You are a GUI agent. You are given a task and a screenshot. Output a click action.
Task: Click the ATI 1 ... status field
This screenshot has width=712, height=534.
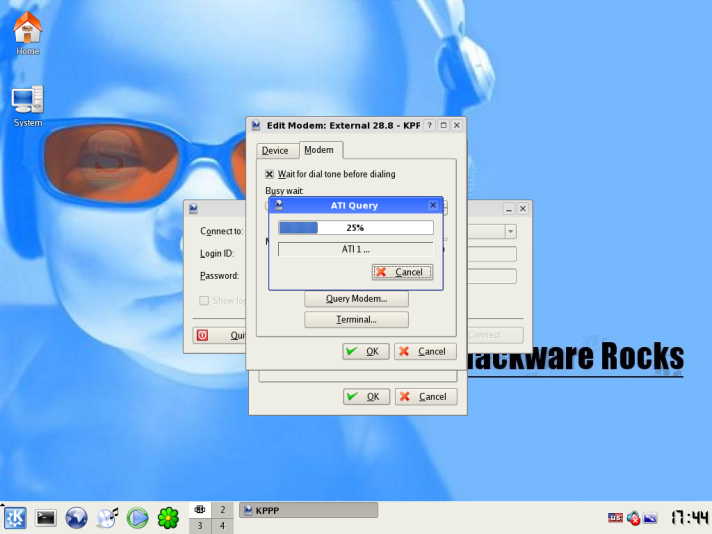356,249
